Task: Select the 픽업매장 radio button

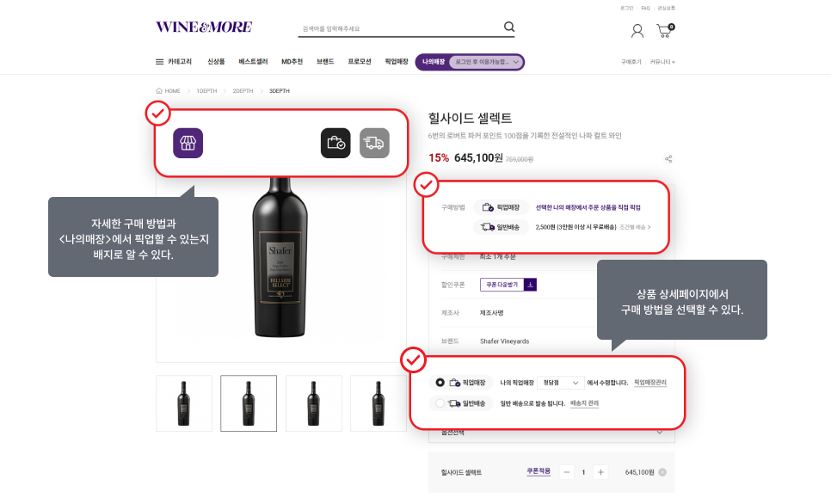Action: (440, 382)
